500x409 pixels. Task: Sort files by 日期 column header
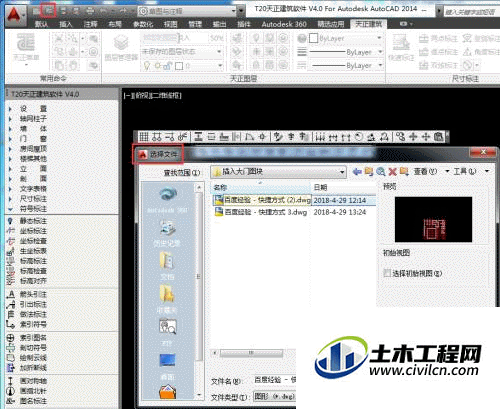point(343,187)
